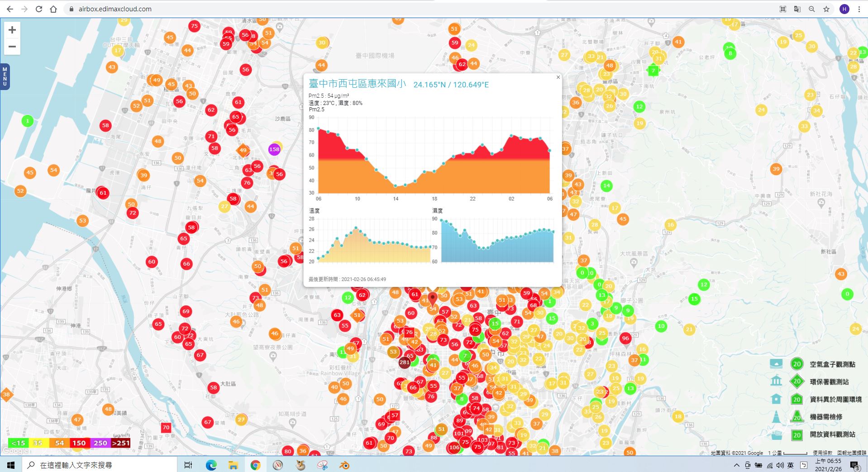868x472 pixels.
Task: Open the notification center icon
Action: pos(855,465)
